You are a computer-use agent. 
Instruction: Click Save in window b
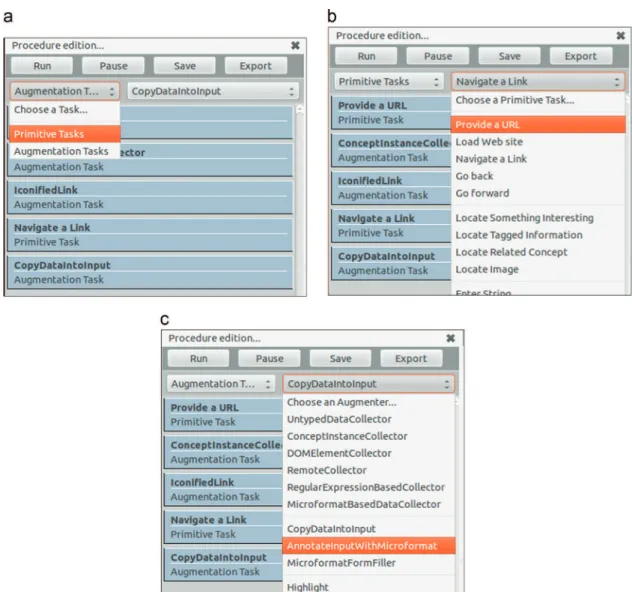point(509,56)
